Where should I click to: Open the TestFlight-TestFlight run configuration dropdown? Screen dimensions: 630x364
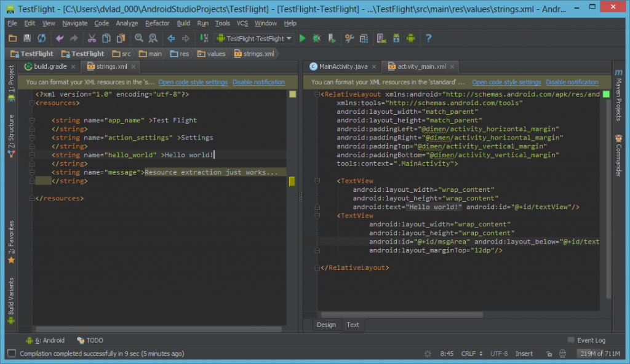[255, 39]
